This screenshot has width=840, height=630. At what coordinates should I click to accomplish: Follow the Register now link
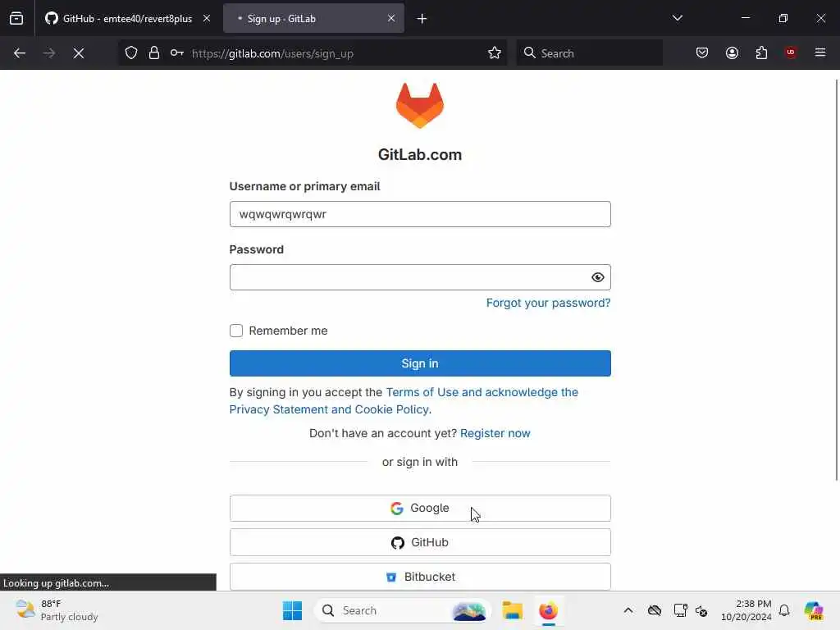coord(495,433)
